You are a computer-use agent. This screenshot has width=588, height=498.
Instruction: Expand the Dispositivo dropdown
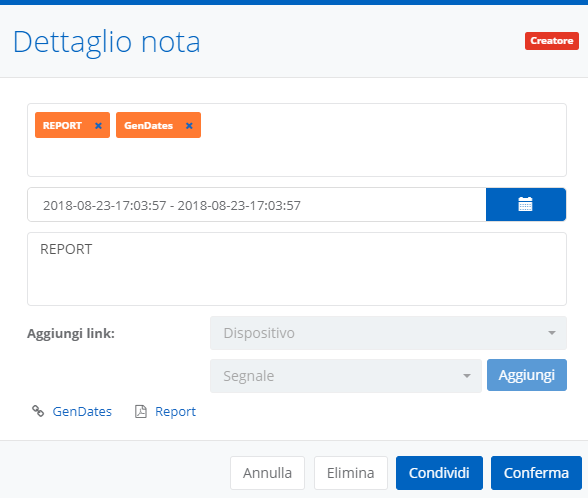click(388, 333)
